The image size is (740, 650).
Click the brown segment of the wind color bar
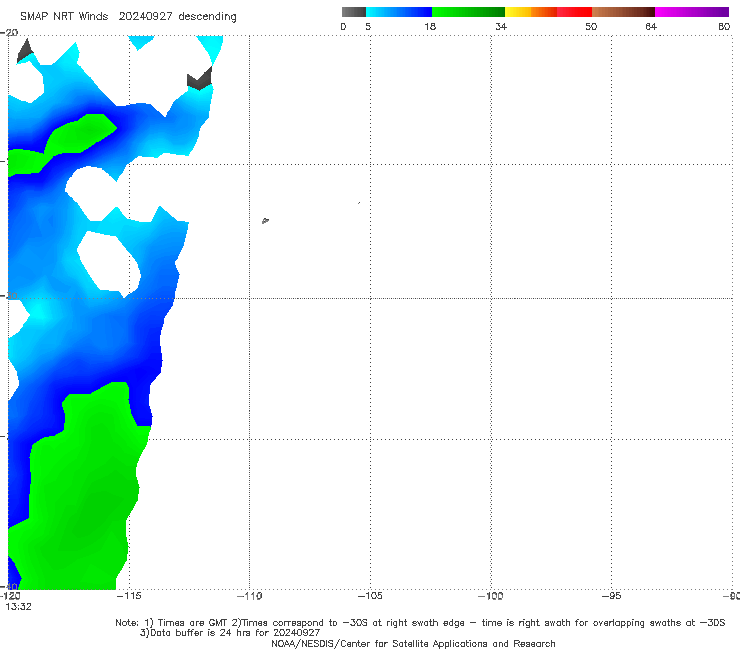click(x=623, y=12)
